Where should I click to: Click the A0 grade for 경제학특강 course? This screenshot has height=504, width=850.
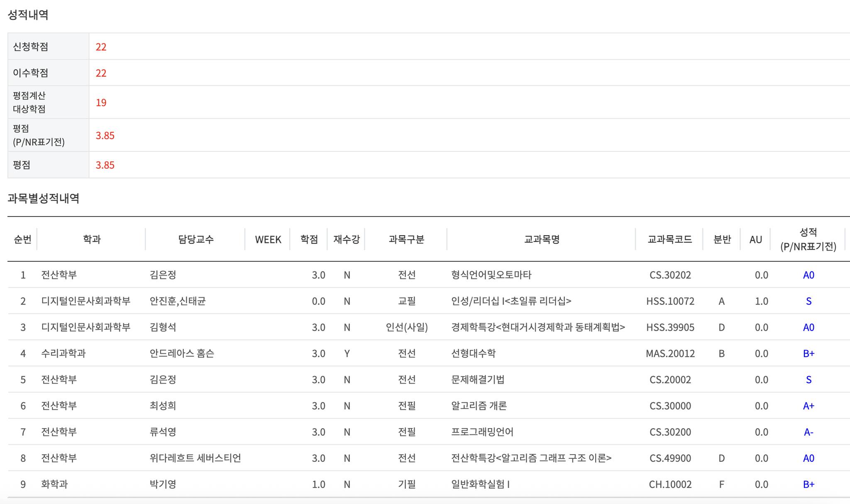coord(808,327)
